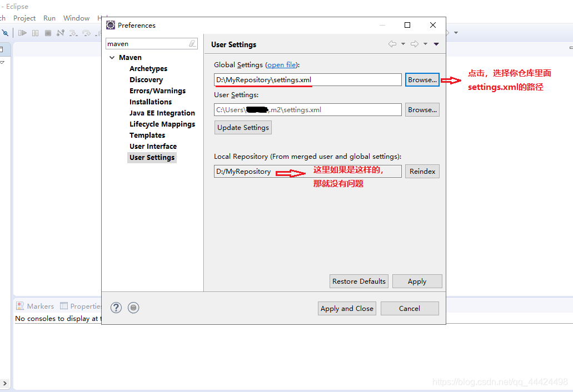Click the Local Repository path field
The image size is (573, 392).
point(308,171)
